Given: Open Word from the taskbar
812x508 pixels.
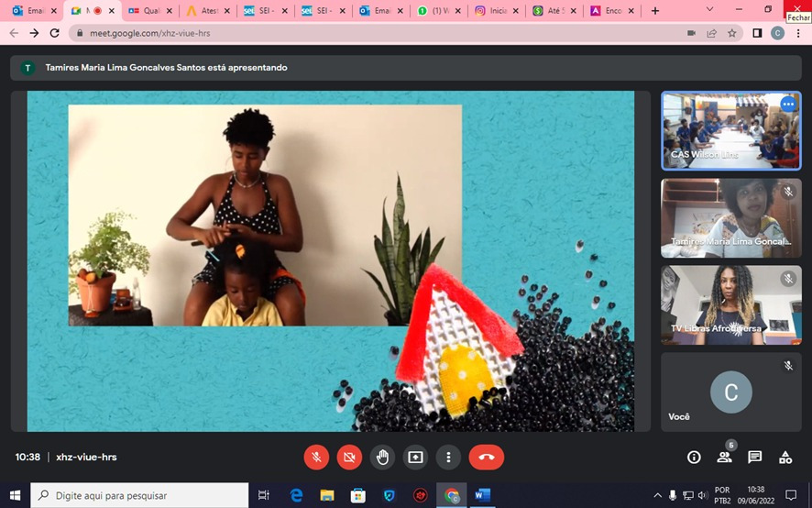Looking at the screenshot, I should [x=482, y=495].
